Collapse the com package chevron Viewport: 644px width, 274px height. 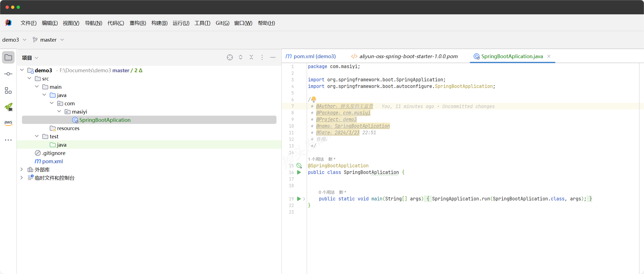[x=52, y=103]
